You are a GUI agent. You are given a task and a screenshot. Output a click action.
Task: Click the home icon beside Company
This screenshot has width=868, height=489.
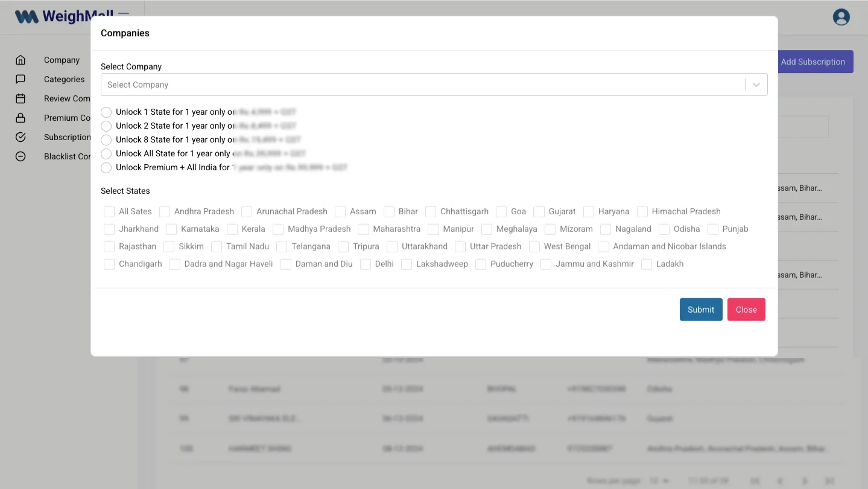(21, 60)
